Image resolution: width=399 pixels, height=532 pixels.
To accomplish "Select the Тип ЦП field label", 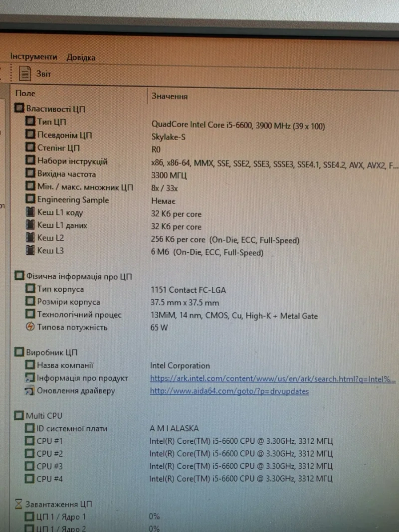I will pos(51,122).
